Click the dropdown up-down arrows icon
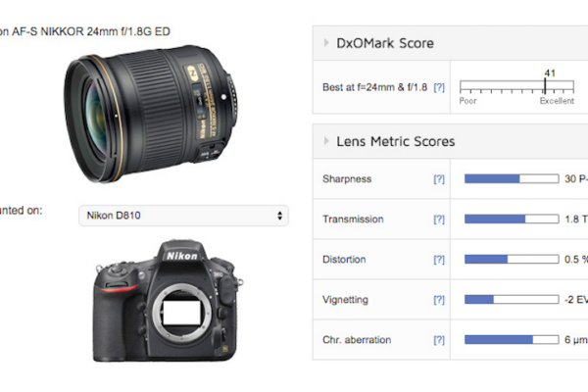 279,216
